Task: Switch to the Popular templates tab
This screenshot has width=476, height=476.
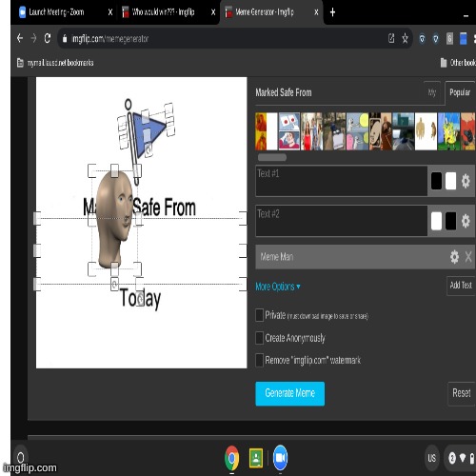Action: [x=460, y=92]
